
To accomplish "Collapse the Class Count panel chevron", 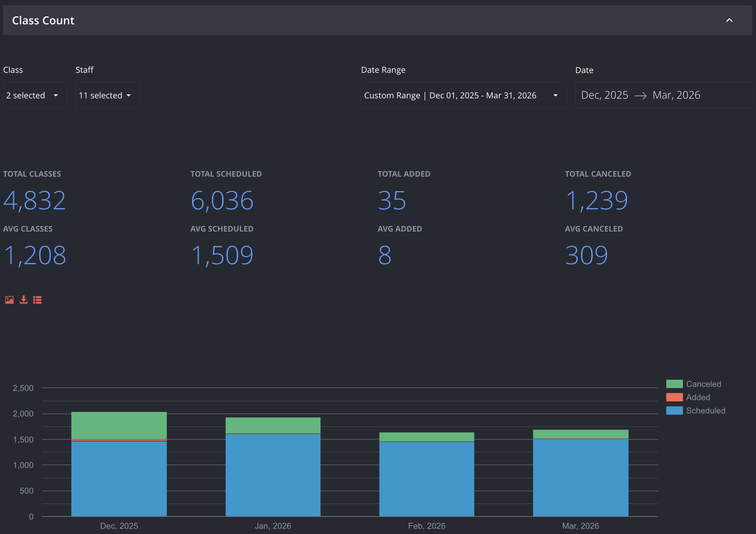I will 729,20.
